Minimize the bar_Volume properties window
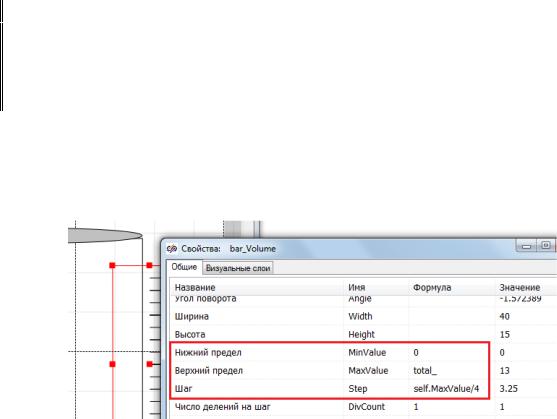Screen dimensions: 557x419 pyautogui.click(x=526, y=246)
